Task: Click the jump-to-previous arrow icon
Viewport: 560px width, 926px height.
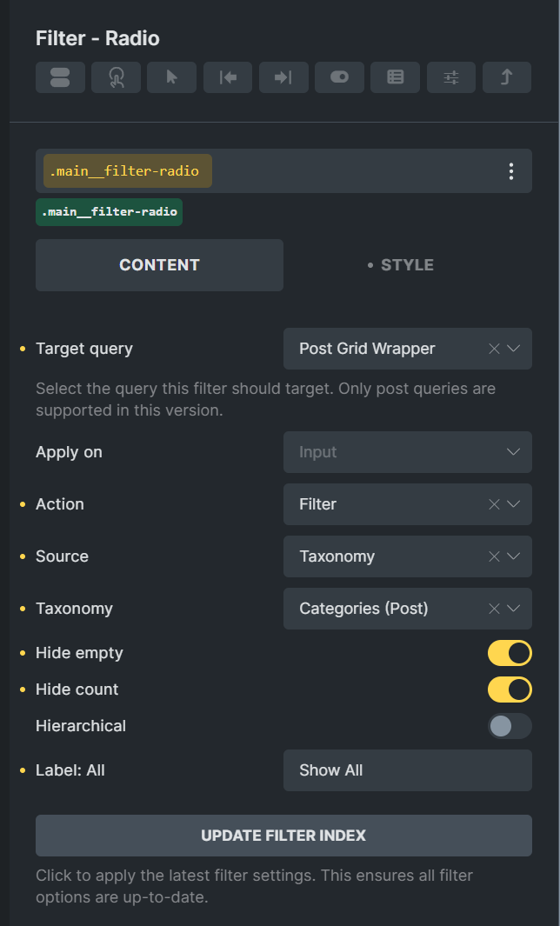Action: pyautogui.click(x=228, y=77)
